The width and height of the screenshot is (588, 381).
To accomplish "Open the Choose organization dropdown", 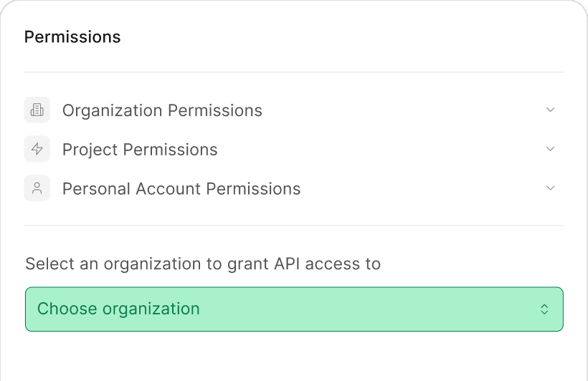I will [x=294, y=309].
